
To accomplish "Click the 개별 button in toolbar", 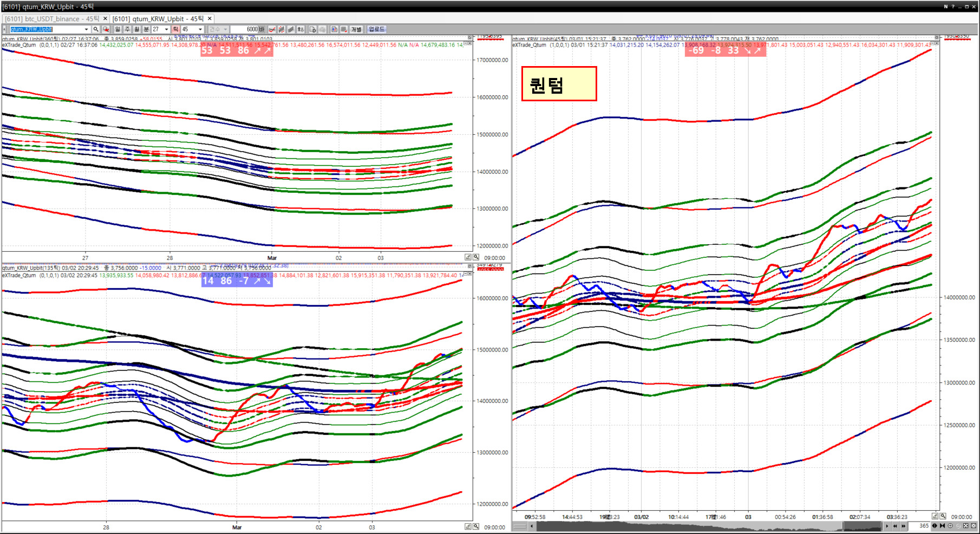I will (x=356, y=29).
